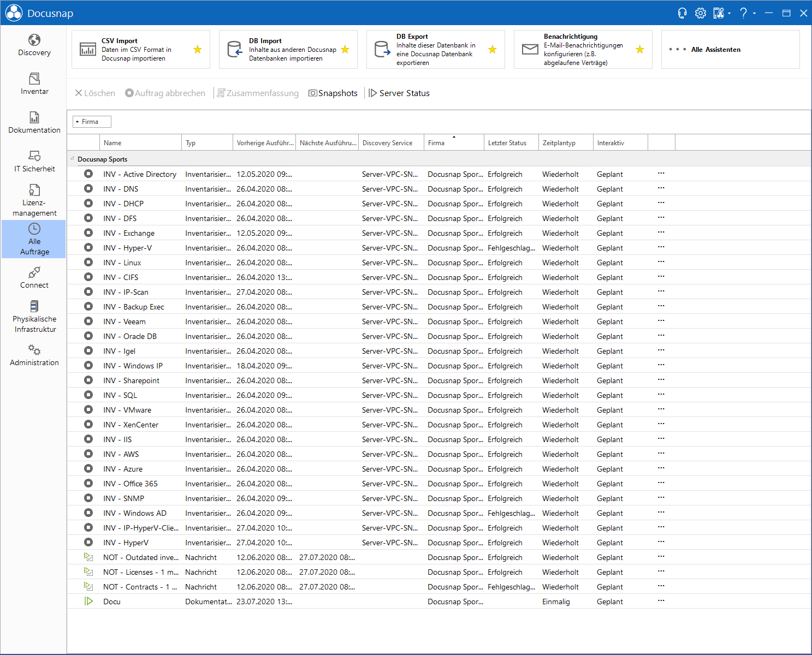
Task: Go to Dokumentation in the sidebar
Action: (34, 123)
